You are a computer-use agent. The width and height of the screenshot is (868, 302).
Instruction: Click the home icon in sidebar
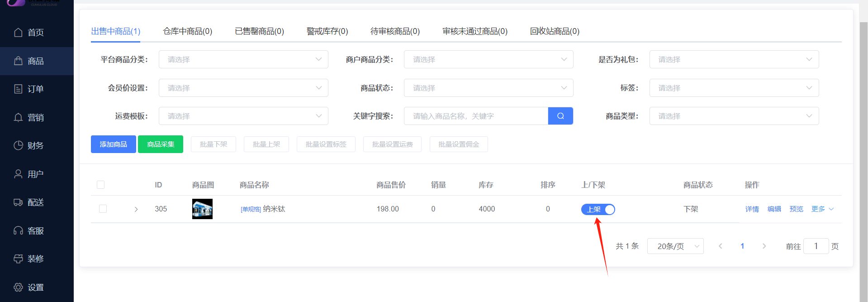tap(18, 33)
